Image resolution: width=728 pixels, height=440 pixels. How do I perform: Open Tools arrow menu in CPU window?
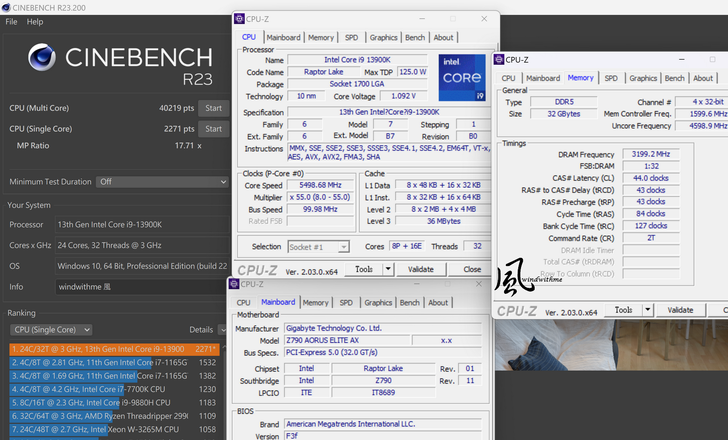[388, 269]
